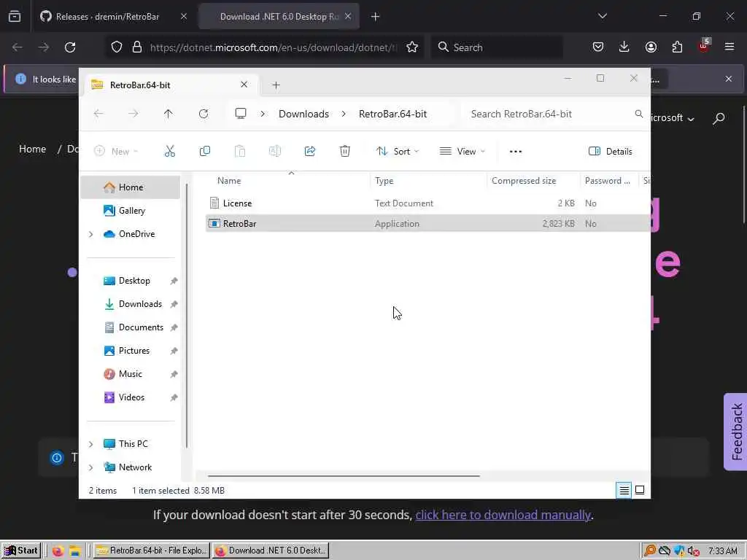Open Firefox downloads panel arrow icon
The width and height of the screenshot is (747, 560).
624,47
